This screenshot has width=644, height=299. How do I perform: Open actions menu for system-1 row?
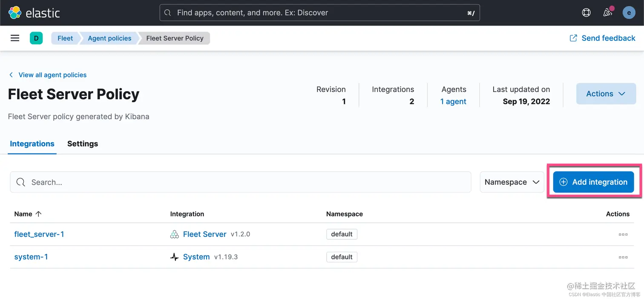[623, 257]
